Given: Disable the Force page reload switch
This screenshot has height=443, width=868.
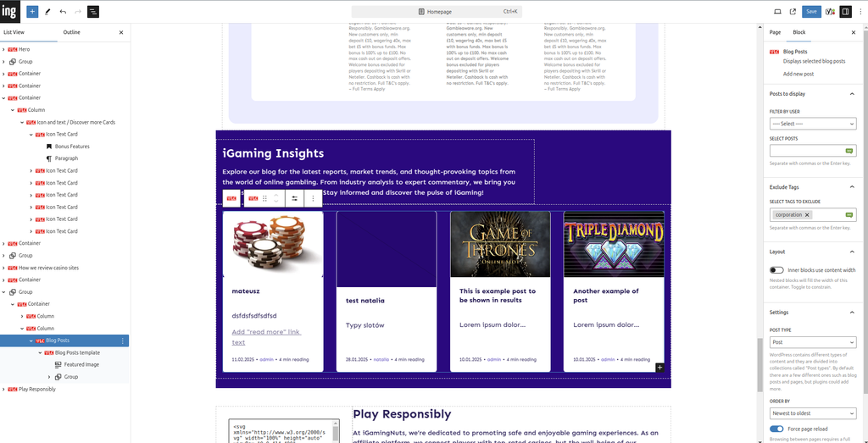Looking at the screenshot, I should (x=776, y=429).
